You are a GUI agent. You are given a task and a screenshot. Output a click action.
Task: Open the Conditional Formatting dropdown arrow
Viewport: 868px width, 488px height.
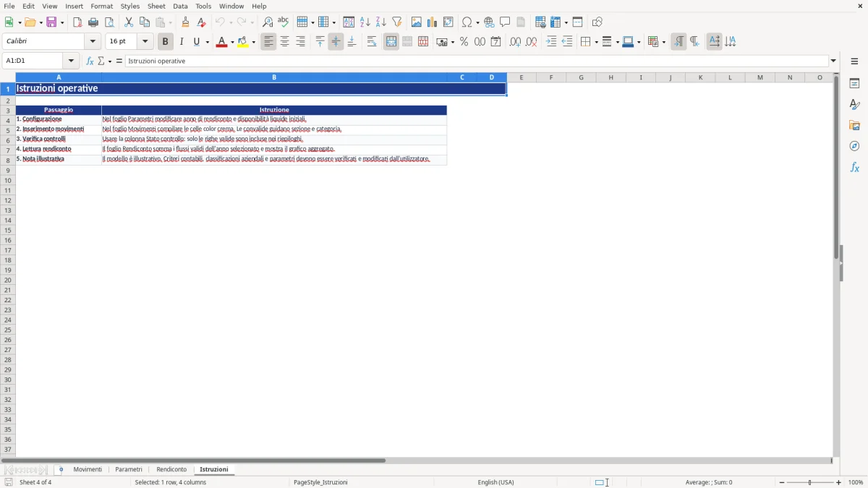click(x=663, y=42)
